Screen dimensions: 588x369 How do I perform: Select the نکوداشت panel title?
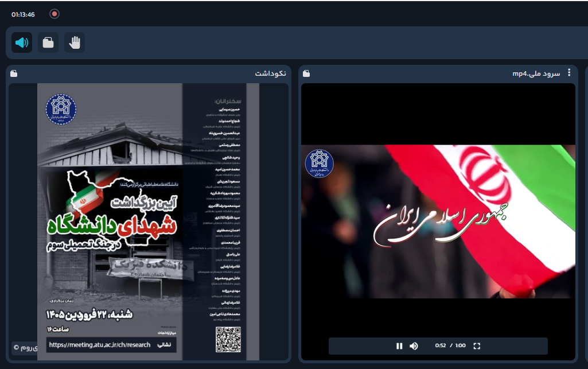tap(270, 73)
